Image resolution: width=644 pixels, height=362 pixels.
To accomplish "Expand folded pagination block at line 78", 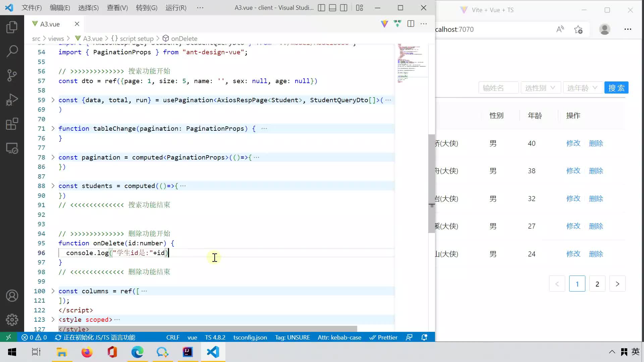I will (53, 157).
